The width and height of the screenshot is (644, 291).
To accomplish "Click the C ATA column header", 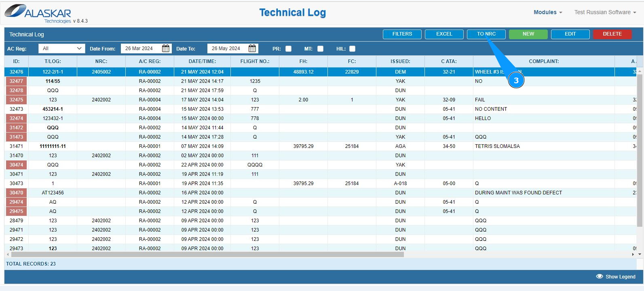I will point(449,61).
